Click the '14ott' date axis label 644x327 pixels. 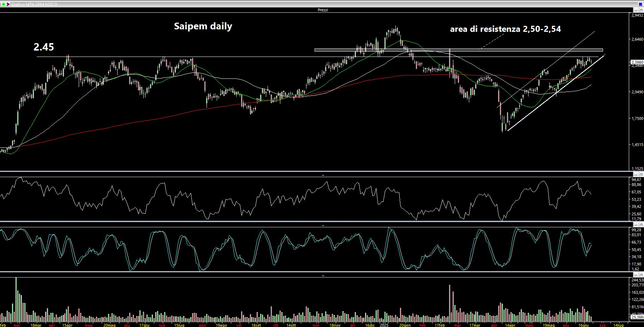[x=291, y=325]
